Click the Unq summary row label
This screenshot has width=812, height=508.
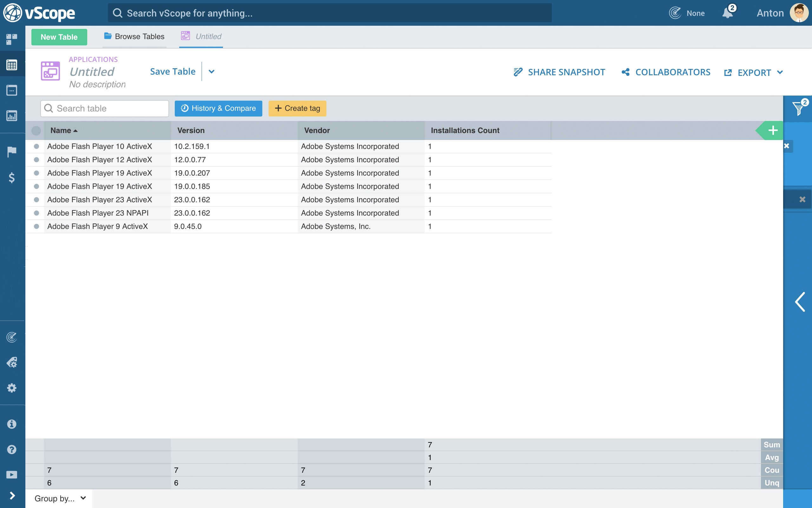click(x=772, y=483)
